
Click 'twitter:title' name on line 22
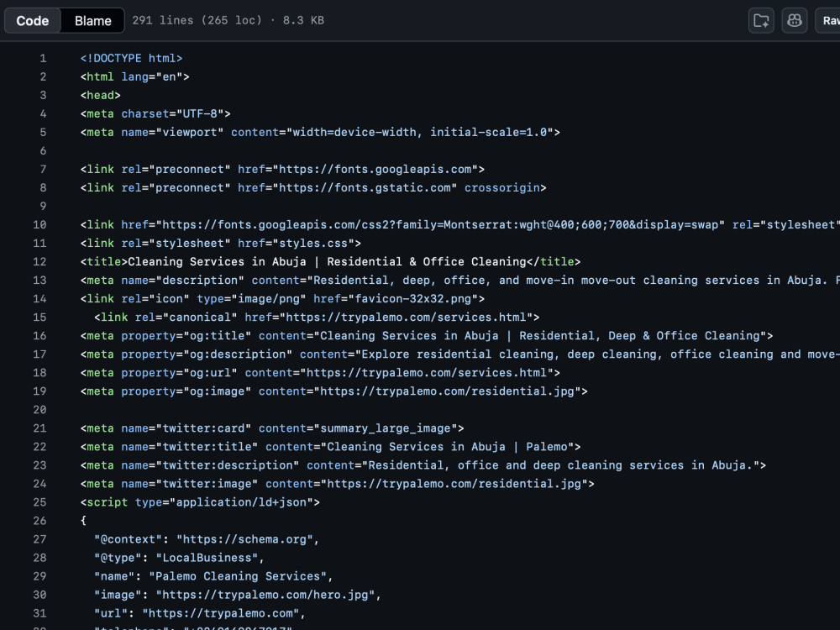[207, 446]
